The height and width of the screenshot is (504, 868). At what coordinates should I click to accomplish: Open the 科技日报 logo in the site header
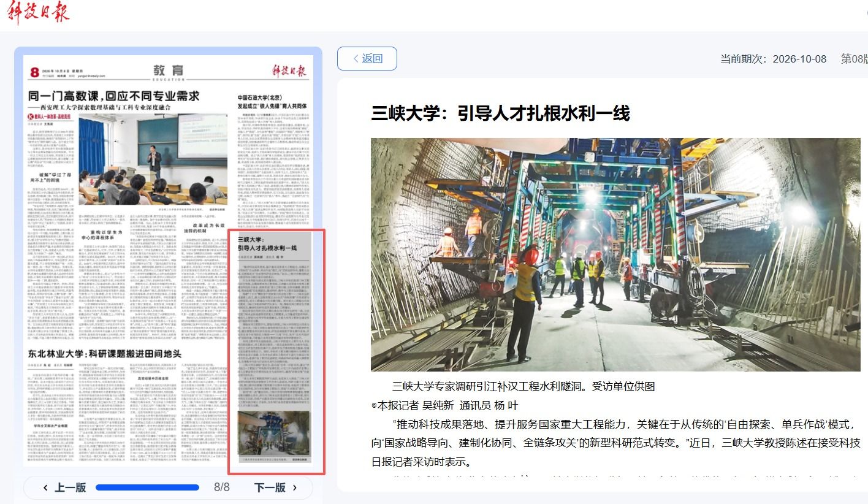click(38, 12)
